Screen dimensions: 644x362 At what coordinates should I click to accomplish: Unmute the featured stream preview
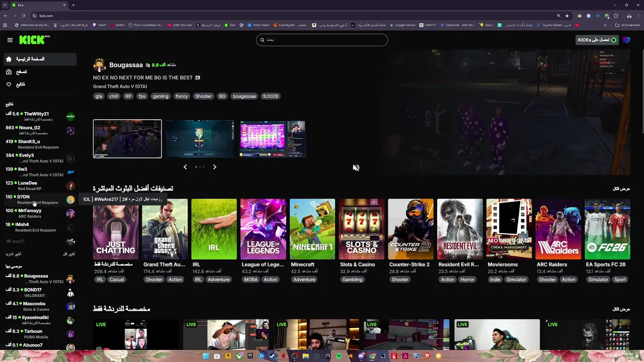[356, 168]
